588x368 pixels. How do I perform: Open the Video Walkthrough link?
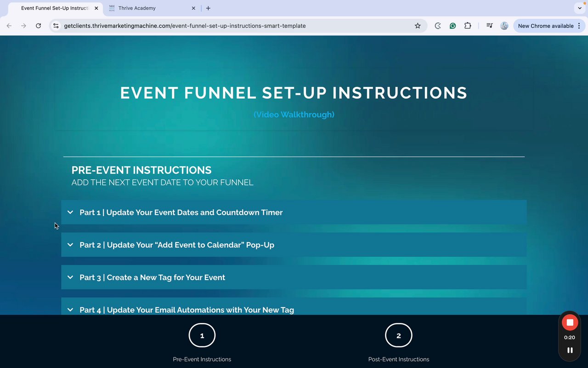[x=294, y=115]
